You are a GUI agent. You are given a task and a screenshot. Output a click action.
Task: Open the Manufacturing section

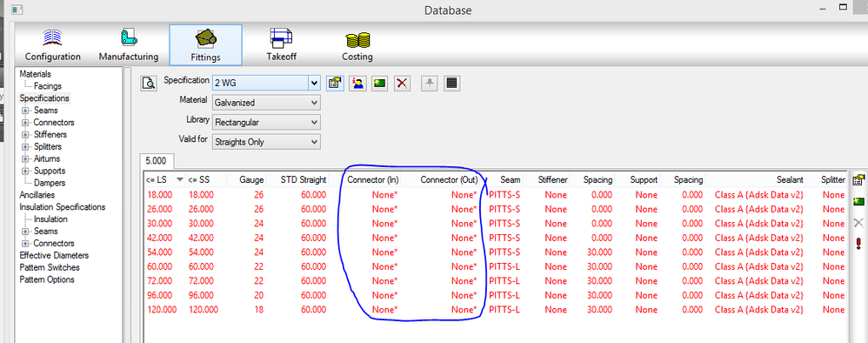click(129, 45)
